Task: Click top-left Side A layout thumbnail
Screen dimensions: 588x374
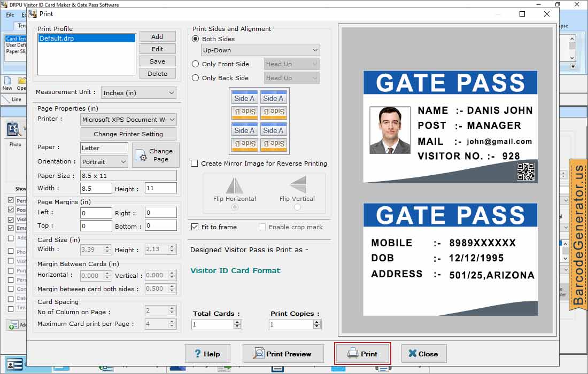Action: [x=244, y=98]
